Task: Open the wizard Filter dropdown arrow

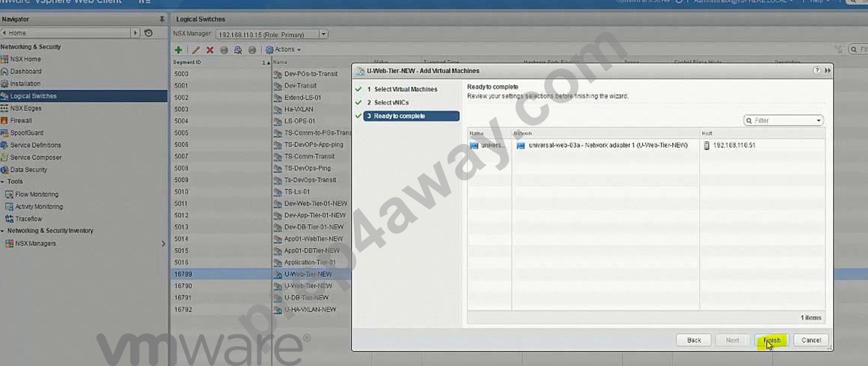Action: (819, 121)
